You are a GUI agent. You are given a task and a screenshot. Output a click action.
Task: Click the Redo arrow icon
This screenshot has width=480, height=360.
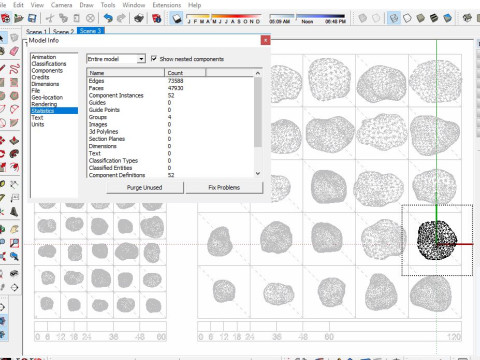tap(121, 18)
